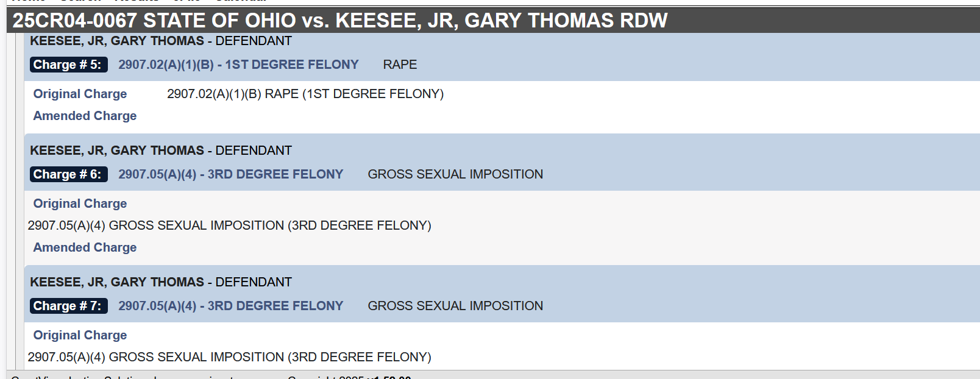Select Original Charge label under Charge 7
The image size is (980, 379).
coord(80,335)
